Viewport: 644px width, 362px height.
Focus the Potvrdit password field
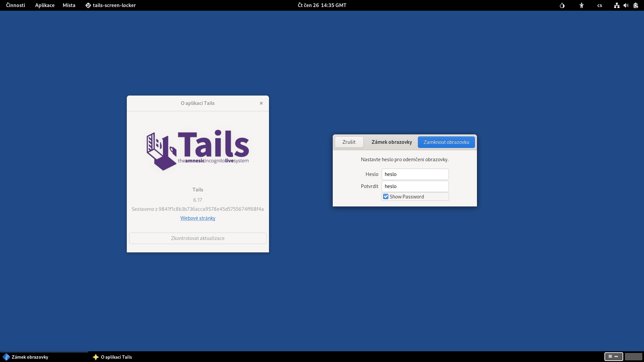(x=415, y=186)
